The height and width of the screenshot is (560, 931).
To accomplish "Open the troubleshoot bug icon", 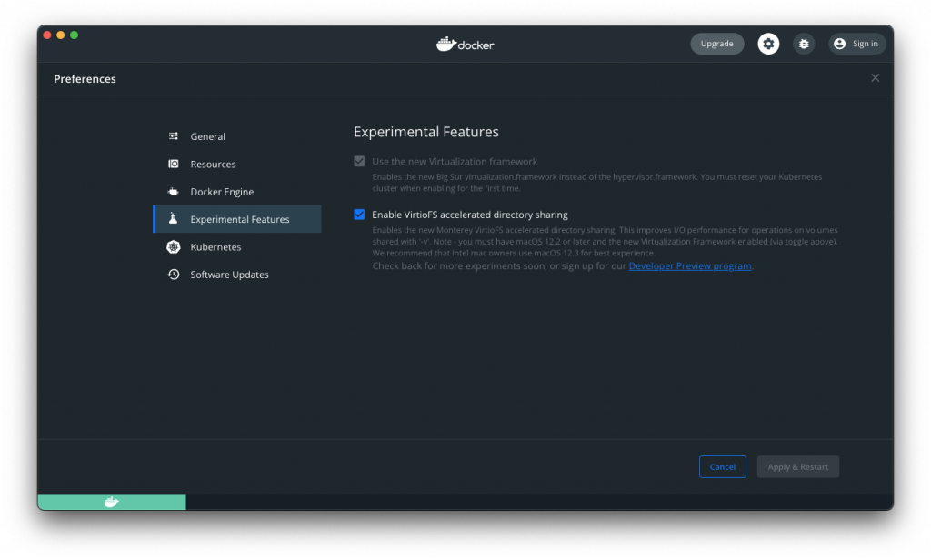I will click(x=804, y=44).
